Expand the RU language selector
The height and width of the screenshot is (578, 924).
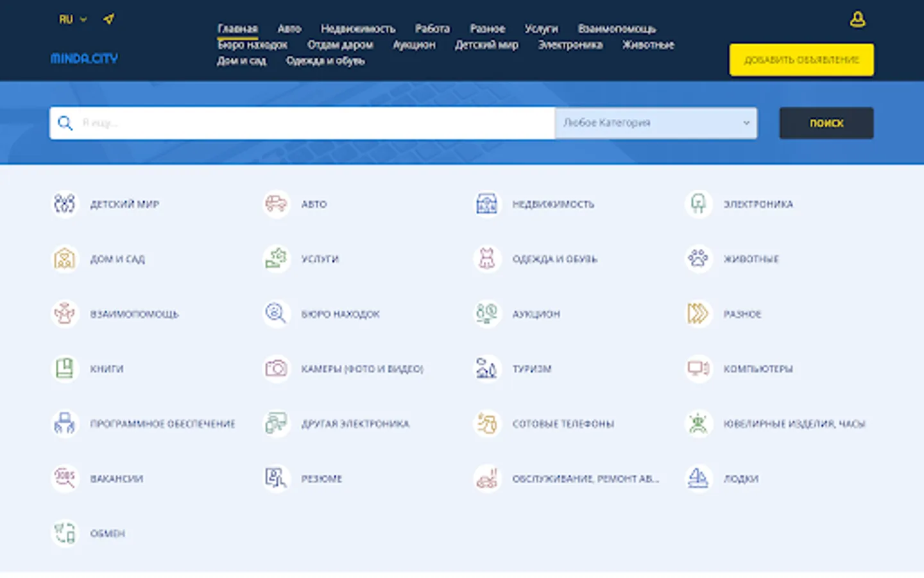click(73, 19)
